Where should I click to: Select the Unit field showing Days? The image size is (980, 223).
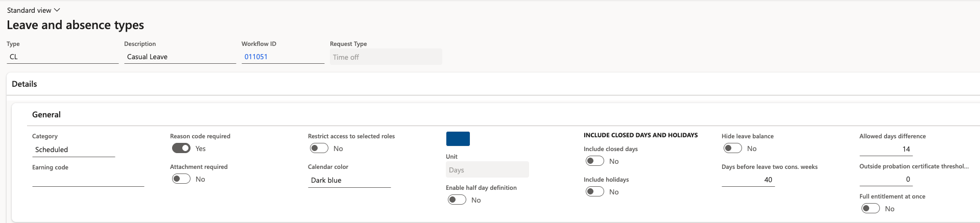[487, 170]
